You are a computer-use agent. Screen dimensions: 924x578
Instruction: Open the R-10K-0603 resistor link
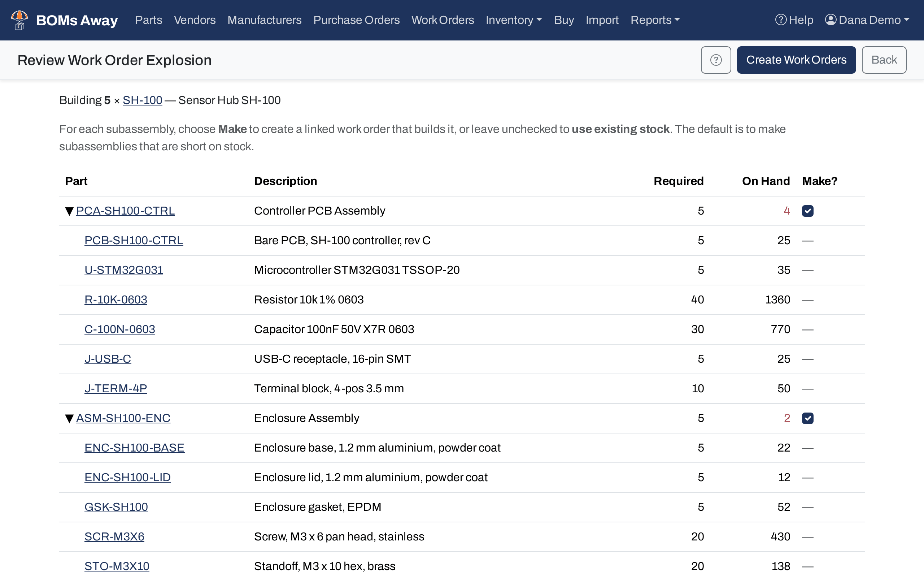(x=116, y=300)
